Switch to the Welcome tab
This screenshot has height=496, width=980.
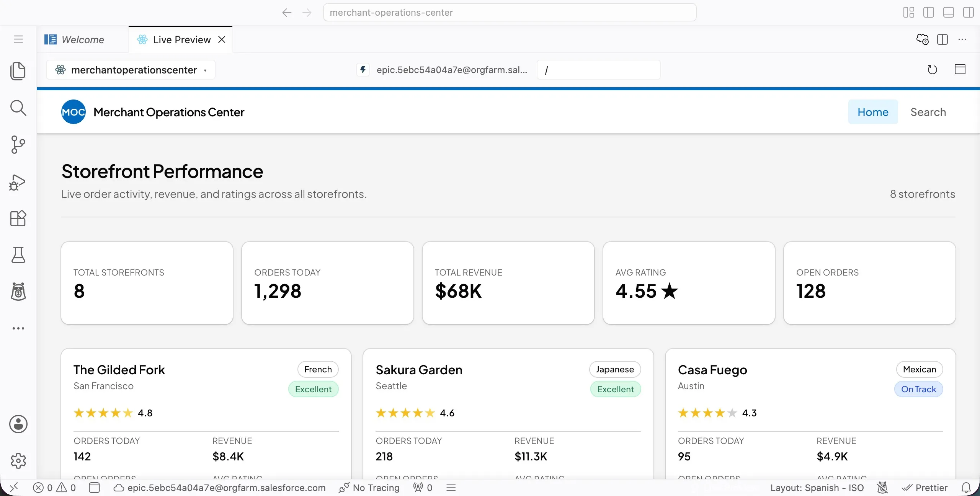[x=83, y=39]
